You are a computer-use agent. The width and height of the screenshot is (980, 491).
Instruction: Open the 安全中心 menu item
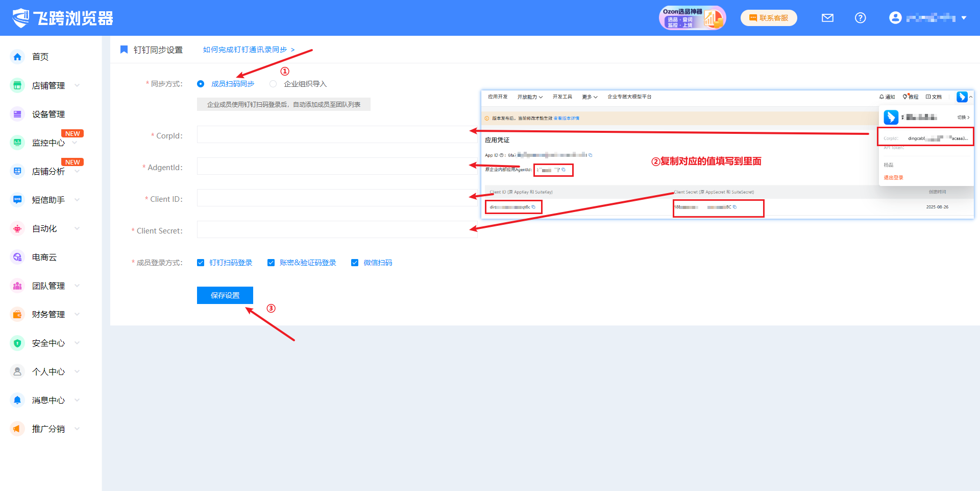48,343
